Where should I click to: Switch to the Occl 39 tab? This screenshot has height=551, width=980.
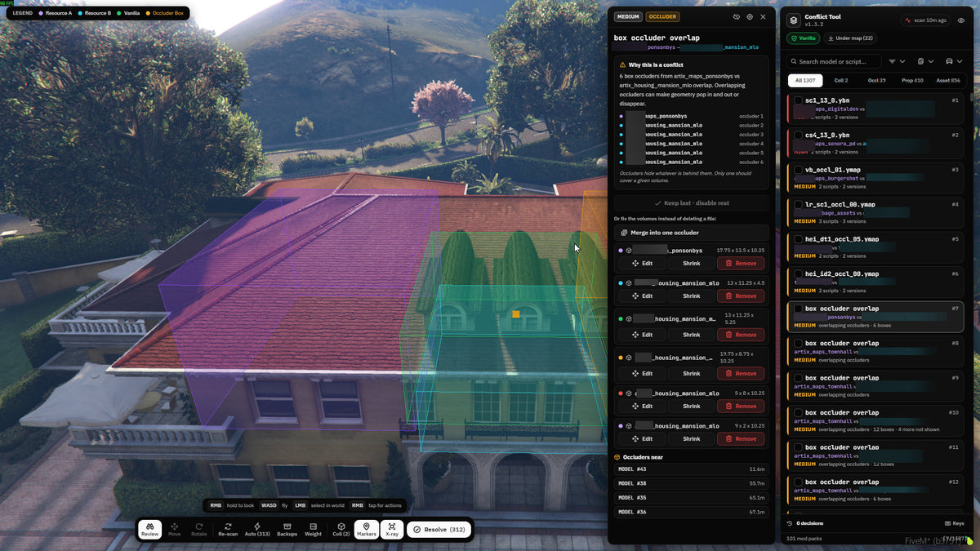[876, 81]
